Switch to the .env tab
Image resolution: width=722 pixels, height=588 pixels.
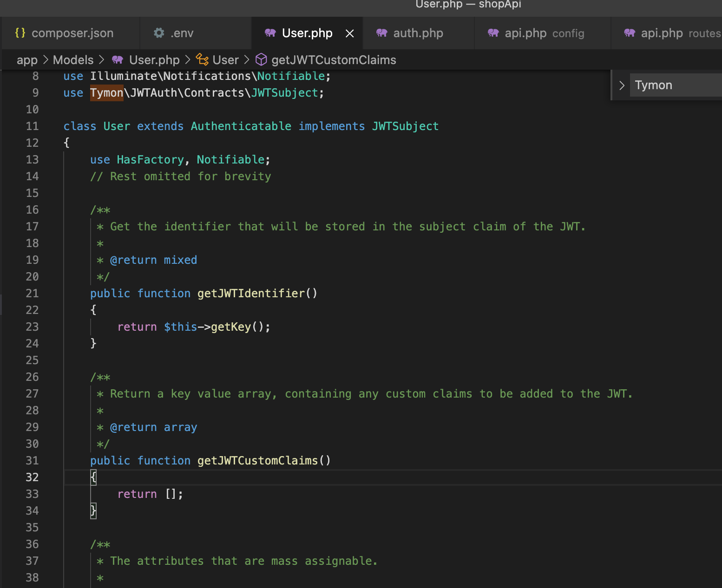[x=196, y=33]
